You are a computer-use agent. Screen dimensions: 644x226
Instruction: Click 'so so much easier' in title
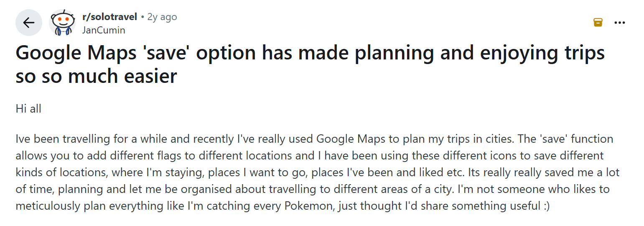point(96,77)
